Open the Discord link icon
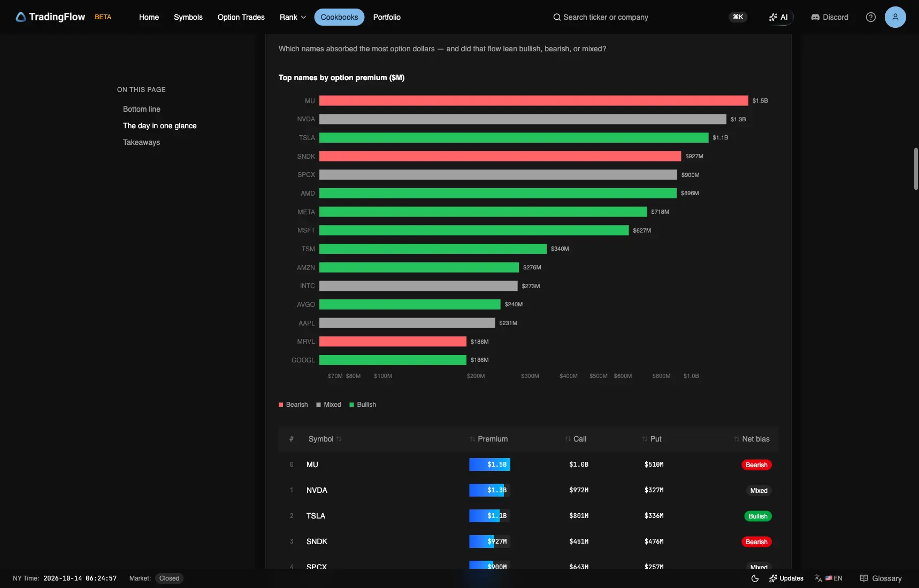Viewport: 919px width, 588px height. pyautogui.click(x=815, y=17)
